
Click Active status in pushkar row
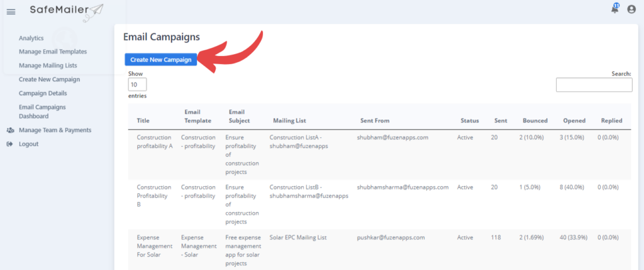click(465, 237)
